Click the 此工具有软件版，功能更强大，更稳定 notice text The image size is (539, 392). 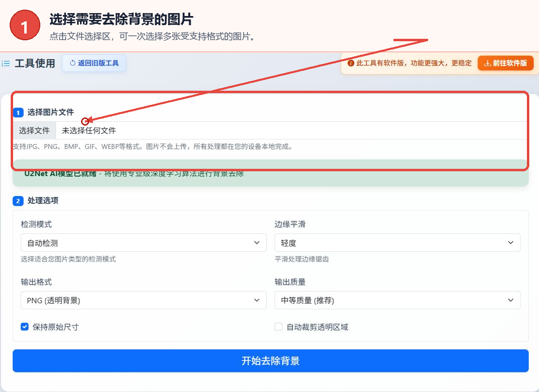(414, 63)
